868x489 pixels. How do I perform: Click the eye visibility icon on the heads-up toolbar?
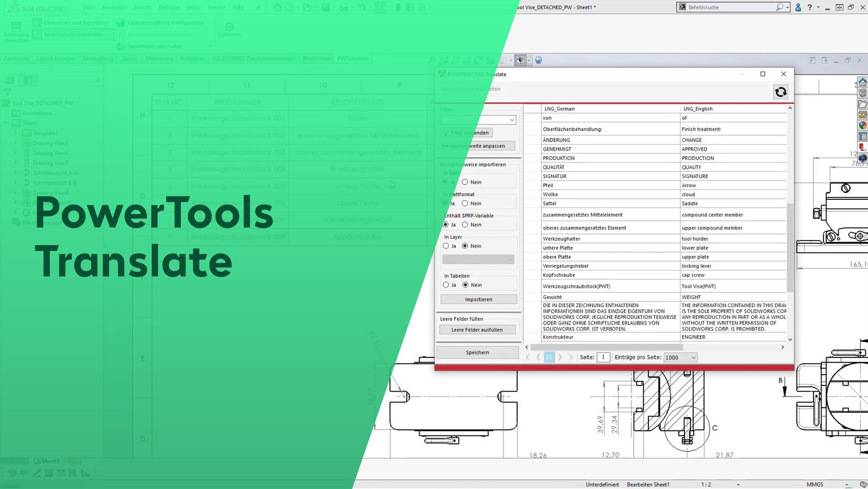pyautogui.click(x=521, y=60)
